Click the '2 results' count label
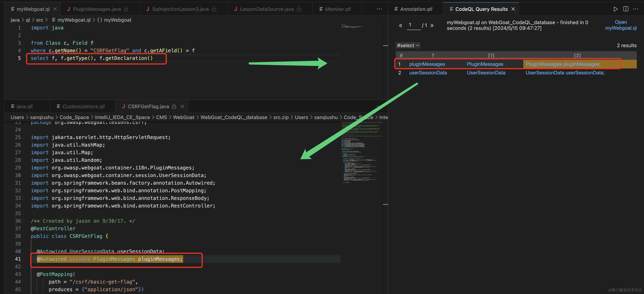The height and width of the screenshot is (294, 644). pos(627,46)
